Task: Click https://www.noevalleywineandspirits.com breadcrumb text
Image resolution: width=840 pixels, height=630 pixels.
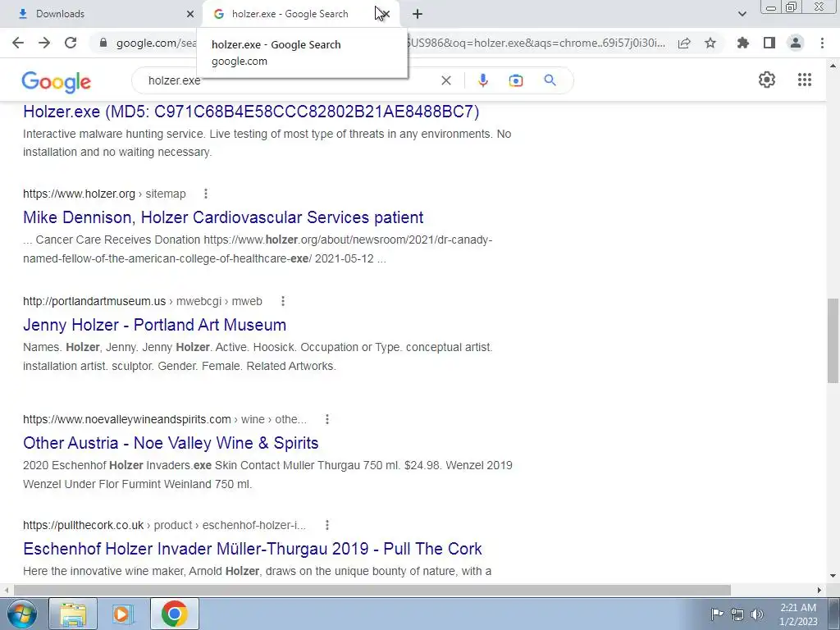Action: point(165,419)
